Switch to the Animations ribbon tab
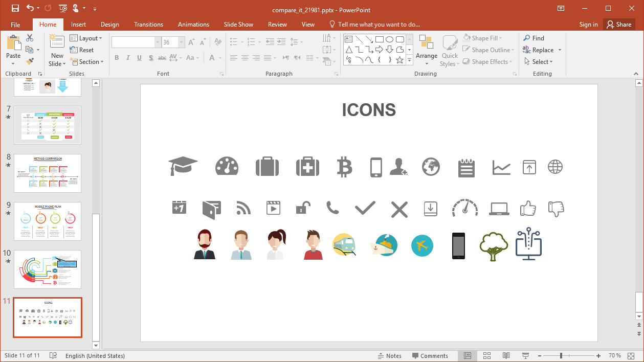Viewport: 644px width, 362px height. (x=193, y=24)
